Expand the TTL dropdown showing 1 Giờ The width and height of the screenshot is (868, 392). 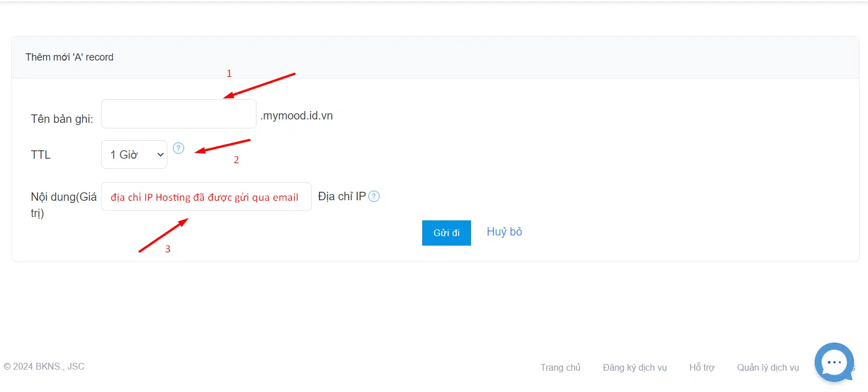(x=134, y=155)
